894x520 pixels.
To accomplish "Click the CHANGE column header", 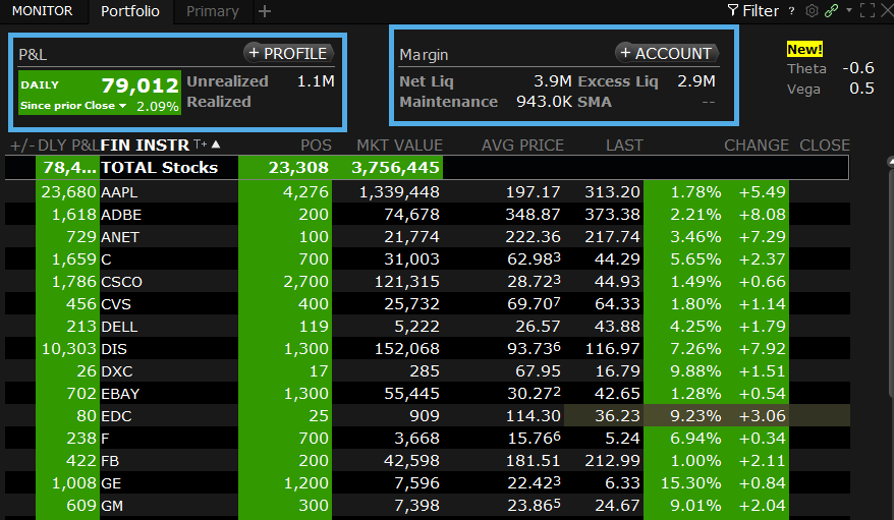I will click(756, 145).
